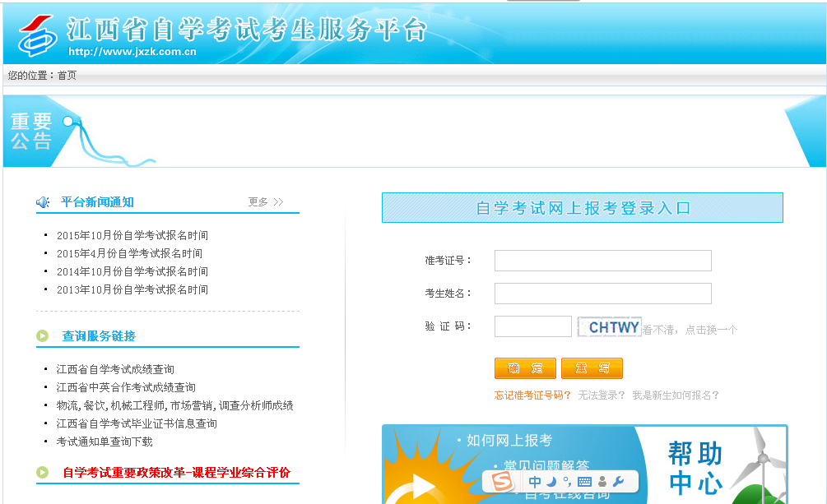
Task: Open 物流,餐饮,机械工程师 score query link
Action: point(174,405)
